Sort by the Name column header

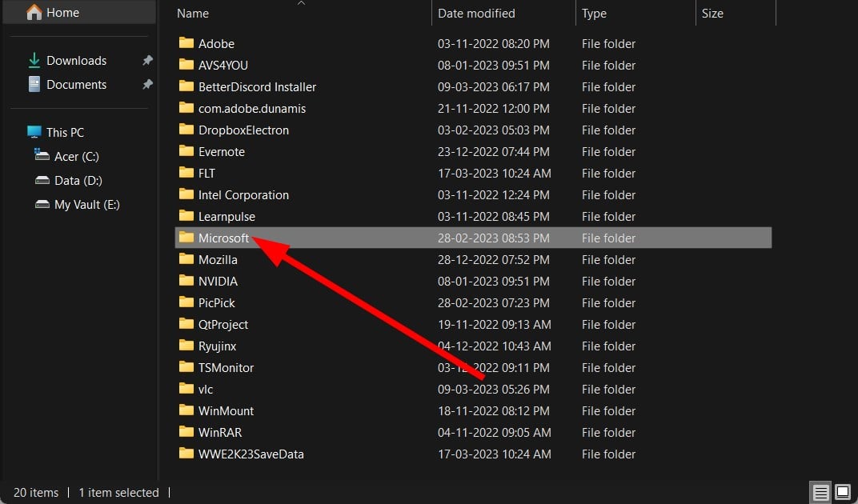coord(193,13)
